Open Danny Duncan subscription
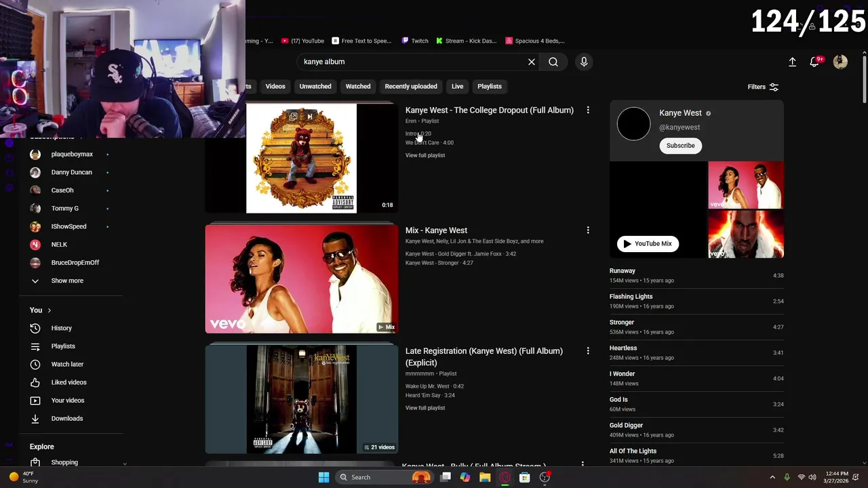The height and width of the screenshot is (488, 868). 71,172
